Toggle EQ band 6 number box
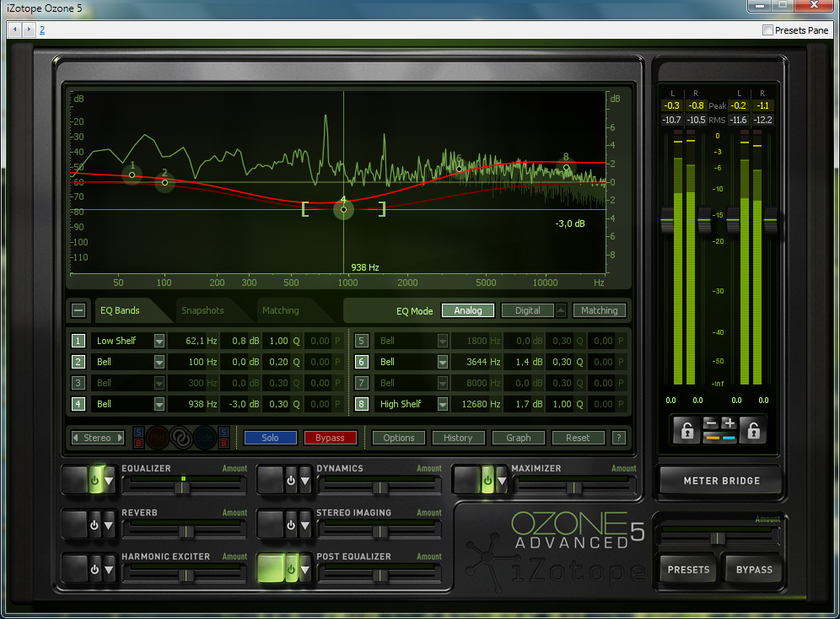This screenshot has height=619, width=840. [362, 362]
